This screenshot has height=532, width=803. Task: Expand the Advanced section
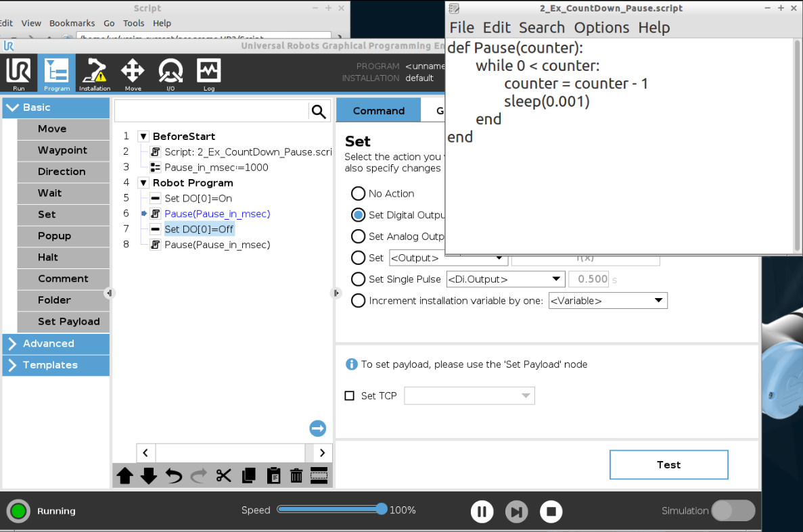pyautogui.click(x=56, y=344)
